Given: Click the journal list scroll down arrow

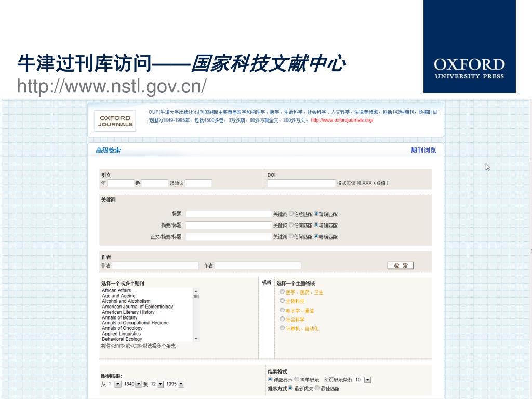Looking at the screenshot, I should [196, 339].
